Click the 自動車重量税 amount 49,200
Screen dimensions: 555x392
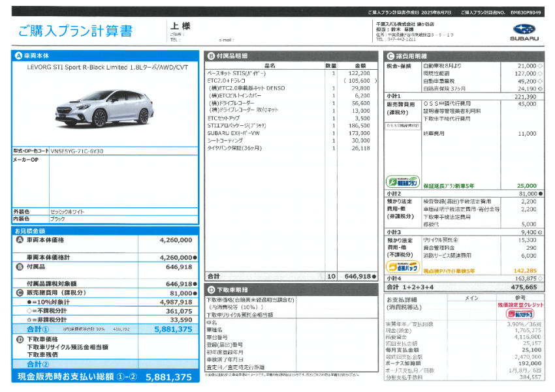tap(527, 82)
